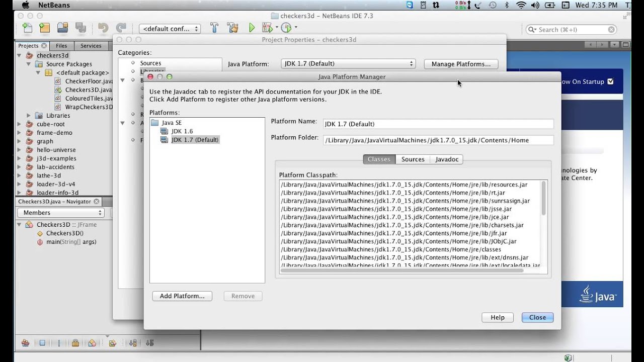Switch to the Services tab
Screen dimensions: 644x362
click(x=91, y=46)
